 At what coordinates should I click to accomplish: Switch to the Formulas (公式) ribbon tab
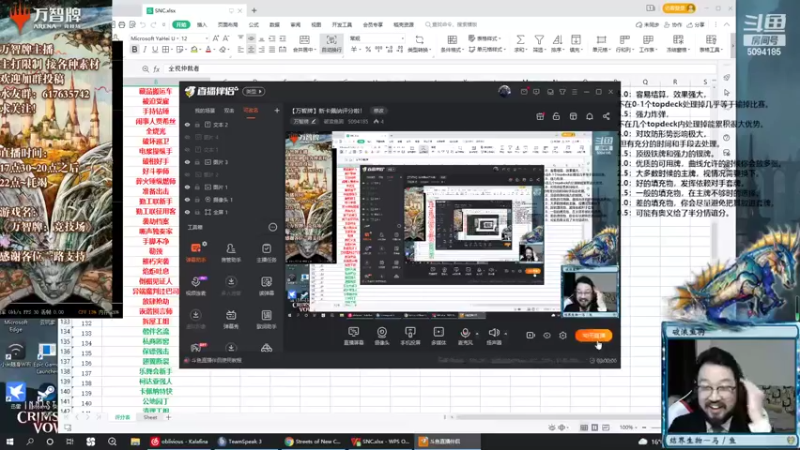click(254, 24)
